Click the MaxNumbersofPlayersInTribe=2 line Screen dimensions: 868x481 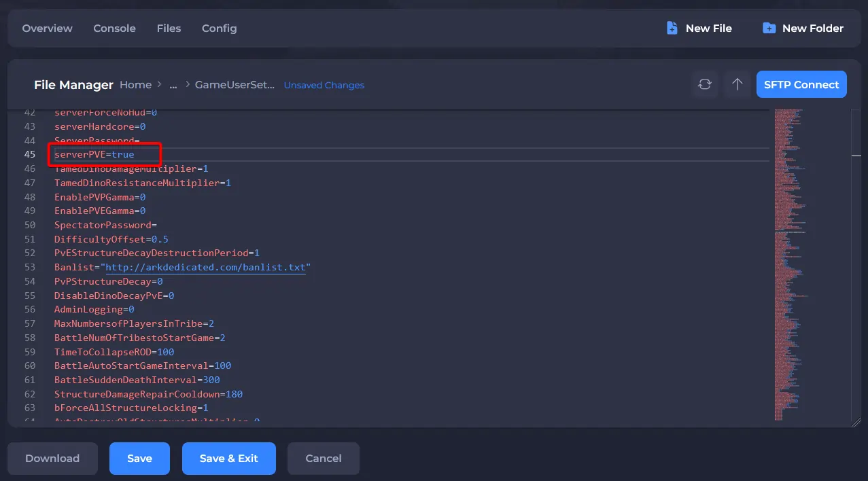(x=134, y=323)
